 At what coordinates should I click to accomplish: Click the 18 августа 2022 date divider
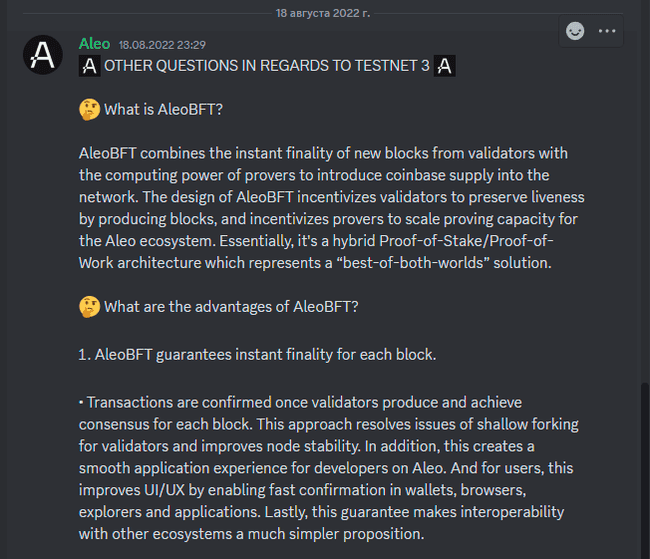tap(324, 11)
